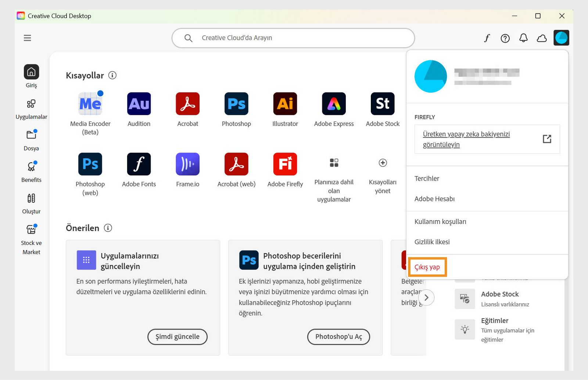Click the Creative Cloud'da Arayın search field
588x380 pixels.
click(293, 38)
